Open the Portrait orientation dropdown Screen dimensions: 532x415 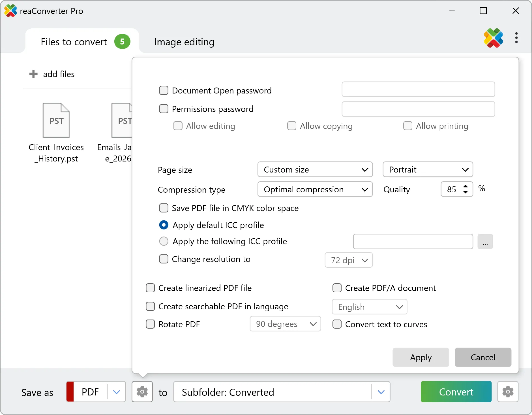pos(428,169)
